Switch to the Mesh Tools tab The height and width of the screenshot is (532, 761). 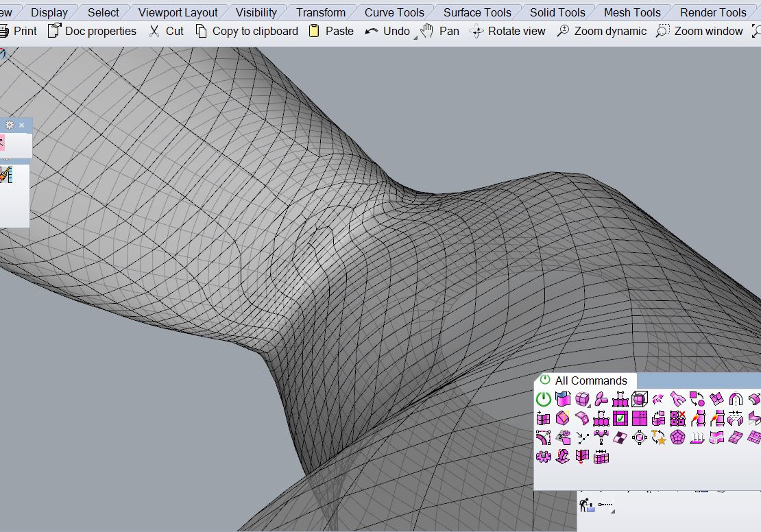pyautogui.click(x=632, y=12)
